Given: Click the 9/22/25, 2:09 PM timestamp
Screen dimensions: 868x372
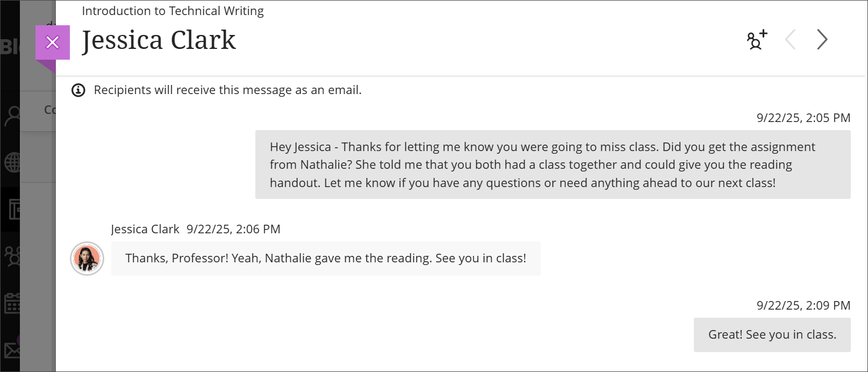Looking at the screenshot, I should (x=803, y=305).
